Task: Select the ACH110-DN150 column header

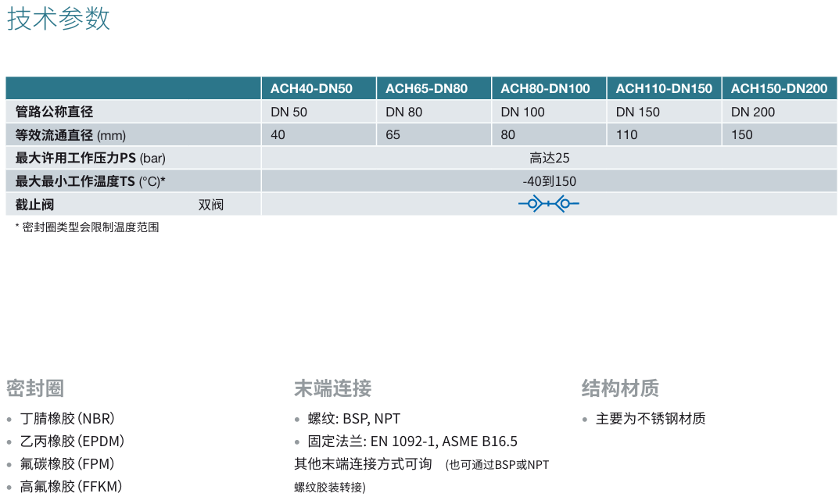Action: pos(664,88)
